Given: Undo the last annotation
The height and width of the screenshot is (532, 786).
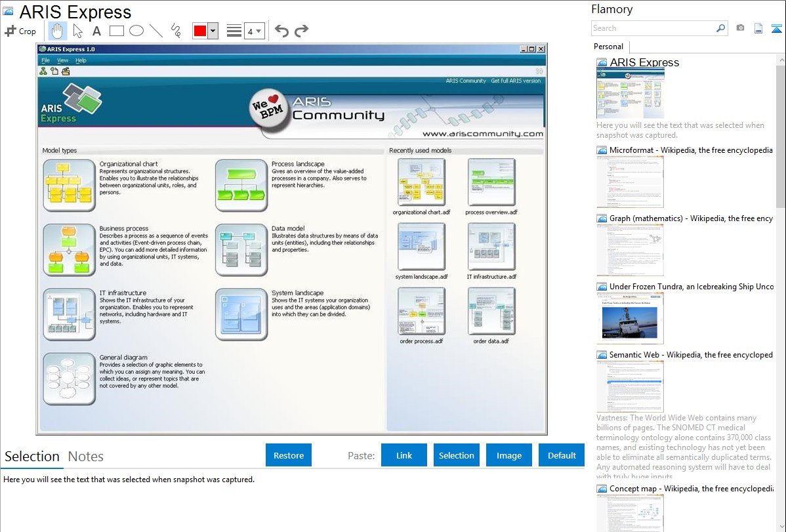Looking at the screenshot, I should coord(281,31).
